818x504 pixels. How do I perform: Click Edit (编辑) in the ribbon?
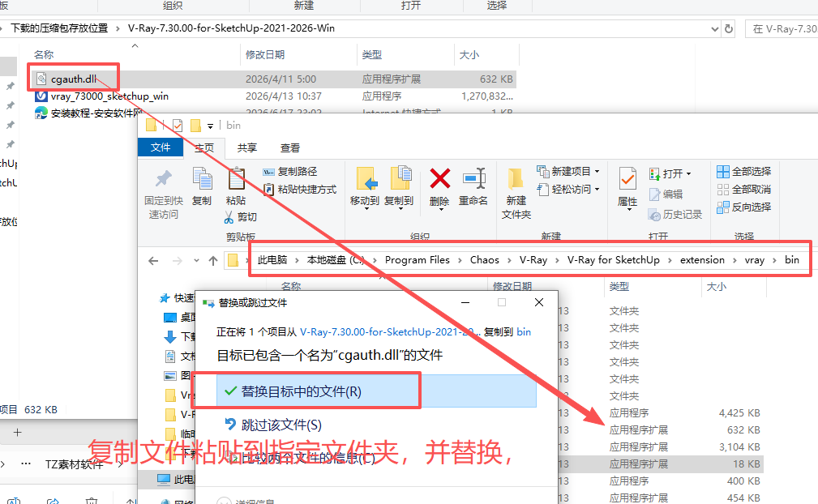666,194
